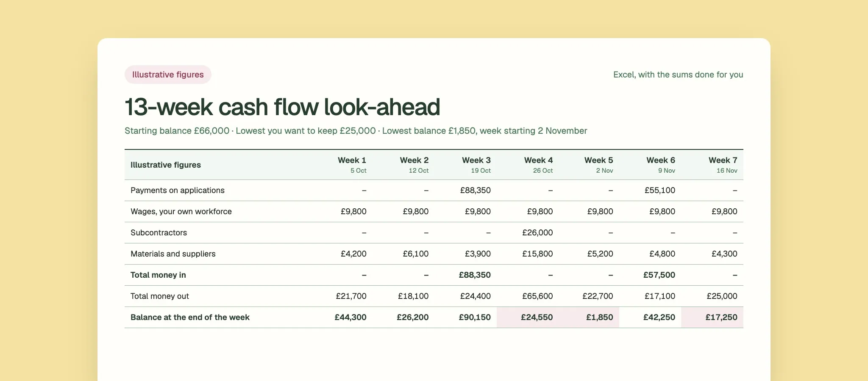The width and height of the screenshot is (868, 381).
Task: Select the Week 1 column header
Action: click(x=341, y=165)
